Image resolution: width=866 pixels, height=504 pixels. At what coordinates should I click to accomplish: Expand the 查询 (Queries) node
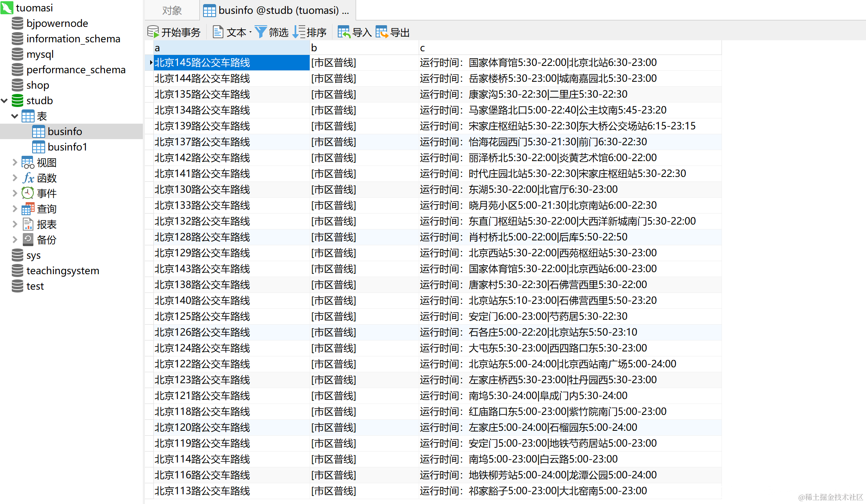(x=15, y=209)
